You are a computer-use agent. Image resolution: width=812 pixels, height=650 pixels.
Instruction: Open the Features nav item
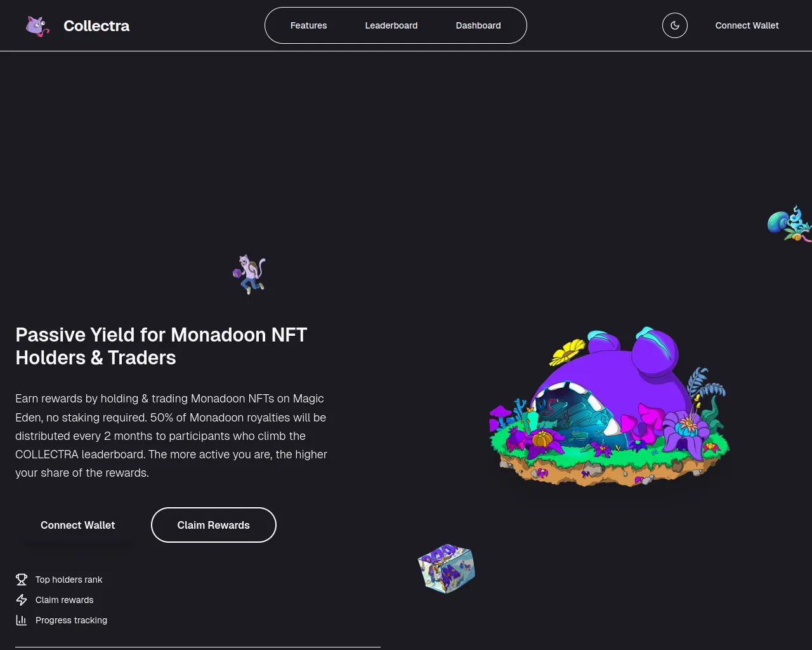[x=309, y=25]
